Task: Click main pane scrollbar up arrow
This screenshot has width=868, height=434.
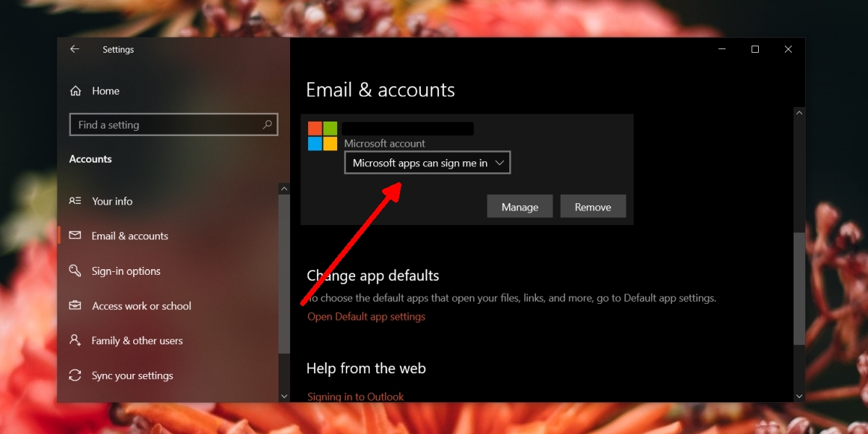Action: [x=799, y=113]
